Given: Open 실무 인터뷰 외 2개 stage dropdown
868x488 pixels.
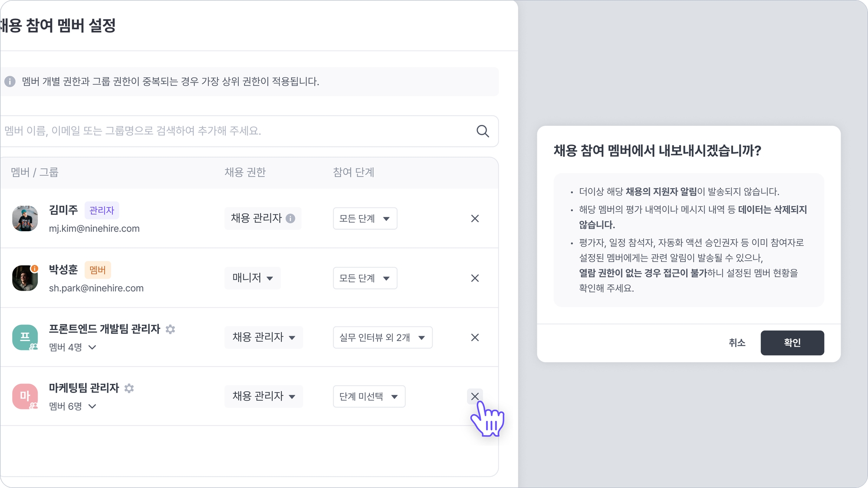Looking at the screenshot, I should (383, 337).
